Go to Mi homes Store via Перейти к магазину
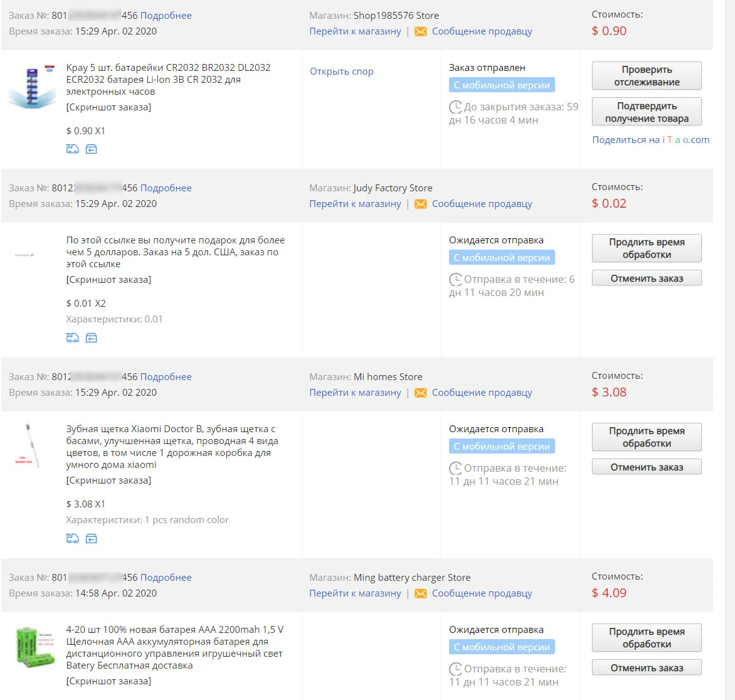Image resolution: width=735 pixels, height=700 pixels. [x=355, y=393]
